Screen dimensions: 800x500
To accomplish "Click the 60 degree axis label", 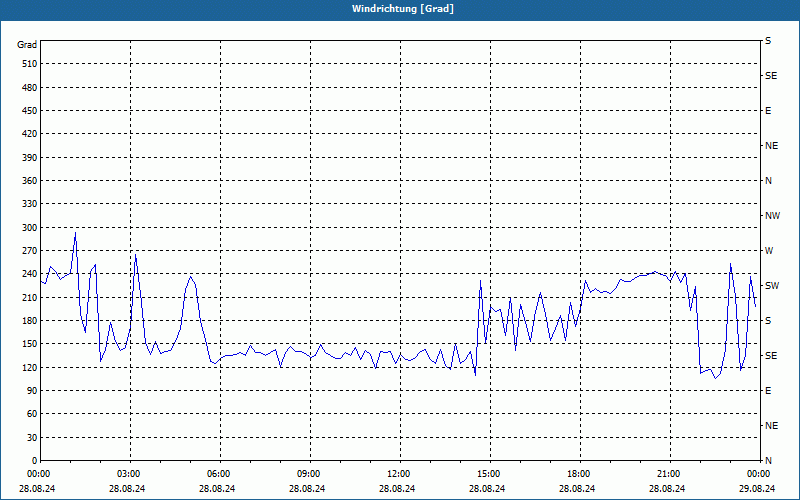I will [32, 414].
